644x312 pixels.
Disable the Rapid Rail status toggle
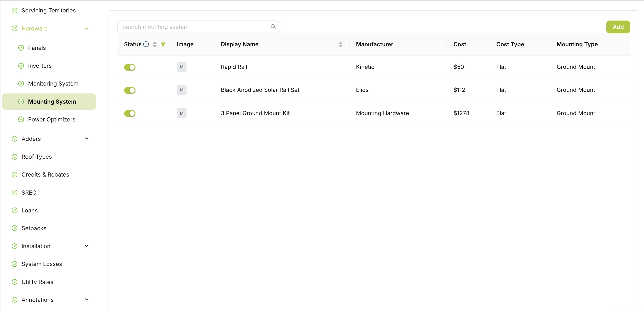coord(130,67)
